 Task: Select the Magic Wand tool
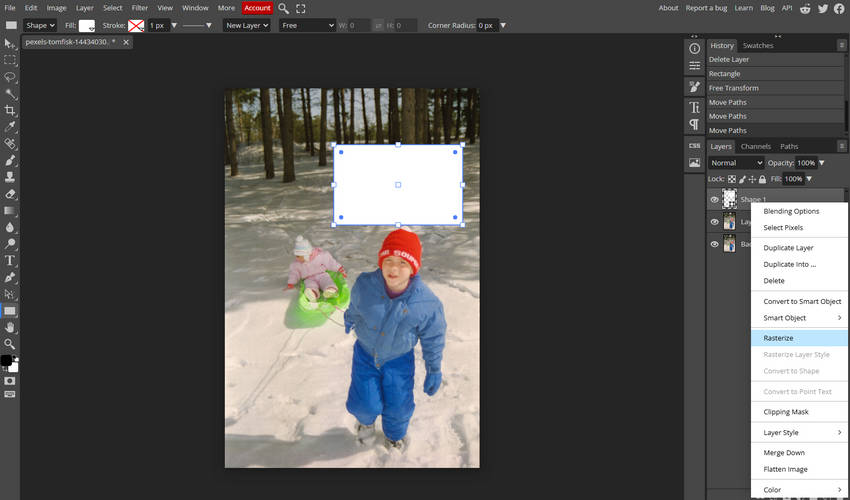10,94
